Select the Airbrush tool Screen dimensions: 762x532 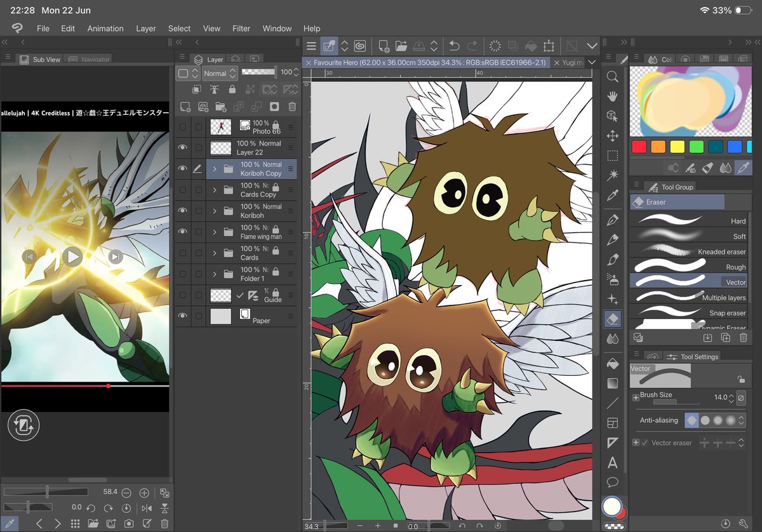pyautogui.click(x=612, y=279)
